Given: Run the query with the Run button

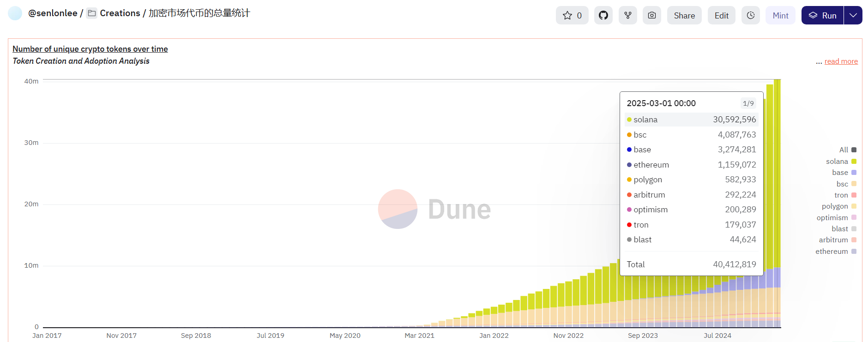Looking at the screenshot, I should tap(823, 15).
